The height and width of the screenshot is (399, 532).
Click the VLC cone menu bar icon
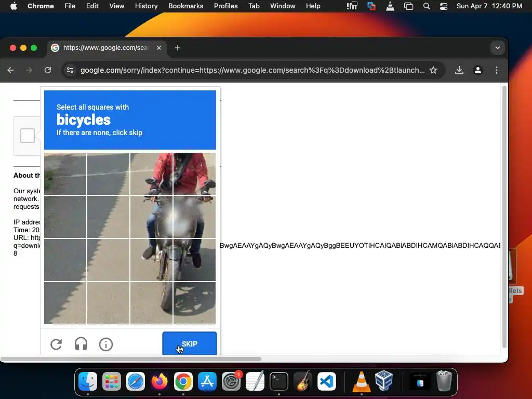[390, 6]
